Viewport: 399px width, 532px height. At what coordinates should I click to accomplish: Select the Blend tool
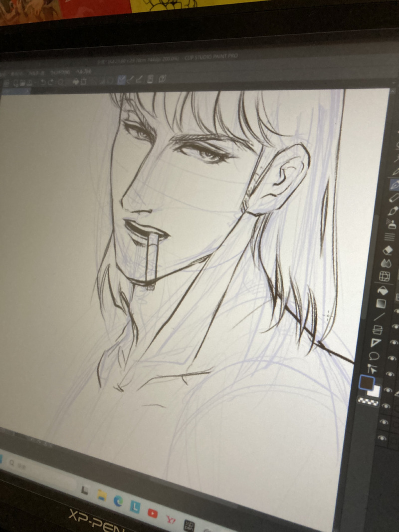387,263
